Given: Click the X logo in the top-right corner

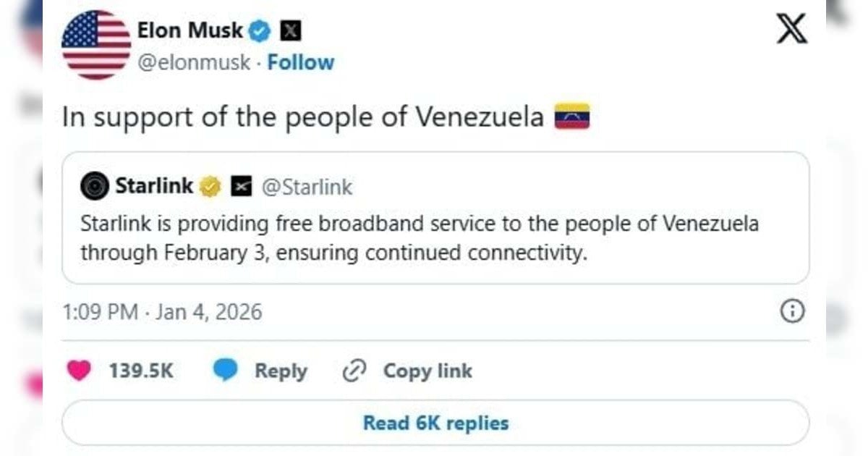Looking at the screenshot, I should tap(791, 28).
